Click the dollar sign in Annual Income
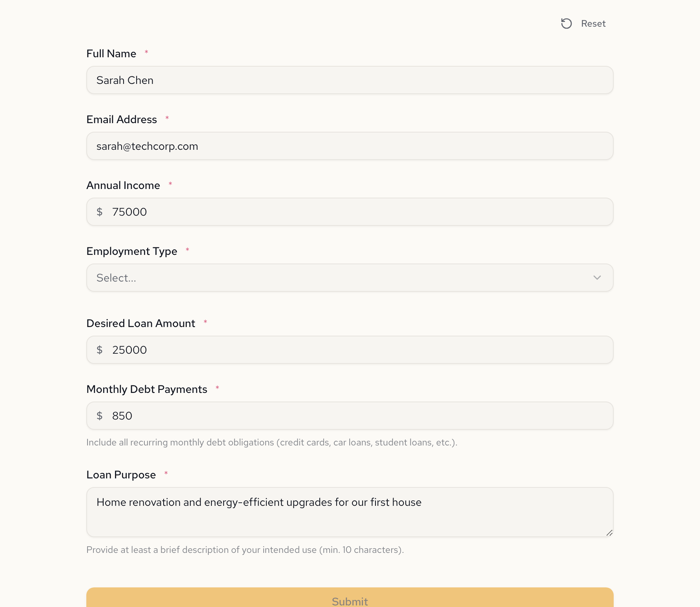 point(100,212)
